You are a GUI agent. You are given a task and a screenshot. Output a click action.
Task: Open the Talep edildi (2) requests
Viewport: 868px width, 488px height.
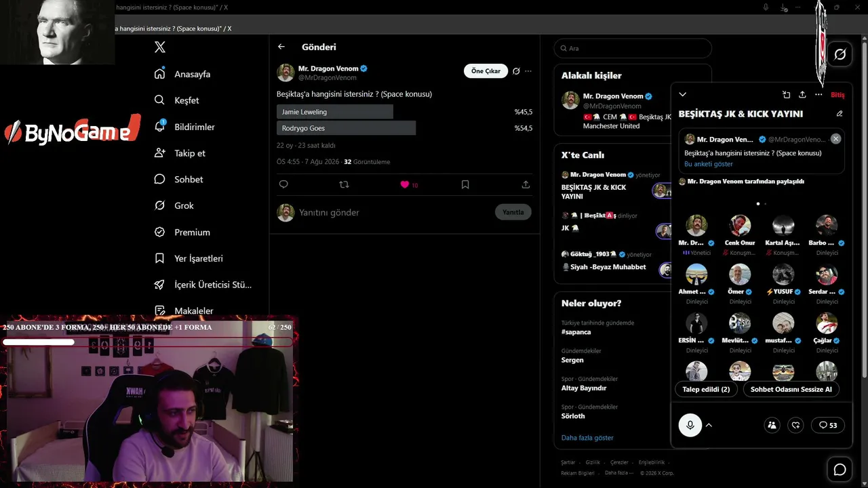[x=706, y=389]
